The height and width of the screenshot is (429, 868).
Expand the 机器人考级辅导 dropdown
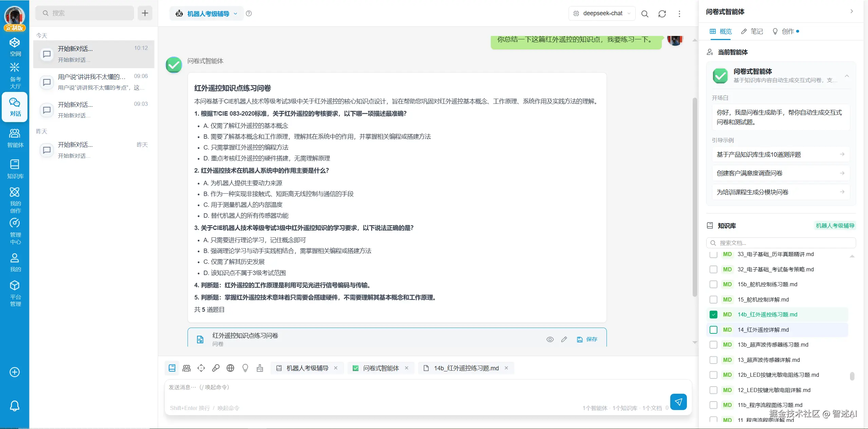coord(208,14)
